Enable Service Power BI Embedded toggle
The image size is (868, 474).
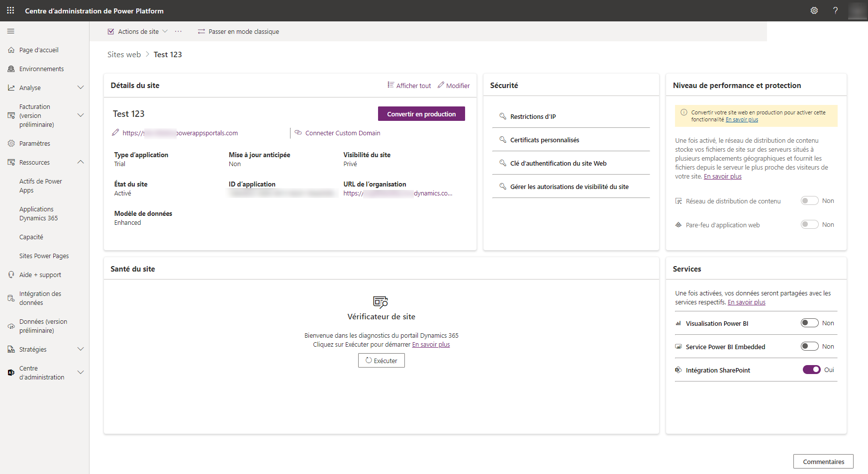point(809,347)
